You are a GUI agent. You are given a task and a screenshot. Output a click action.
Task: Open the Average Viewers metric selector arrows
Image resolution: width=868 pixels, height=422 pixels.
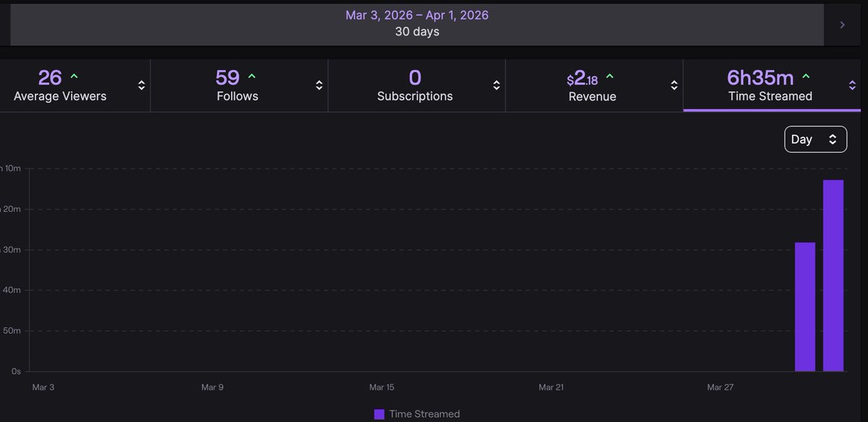(142, 85)
